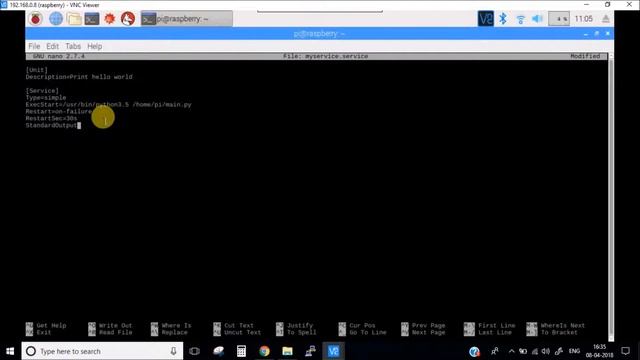Launch the web browser globe icon

(x=56, y=19)
